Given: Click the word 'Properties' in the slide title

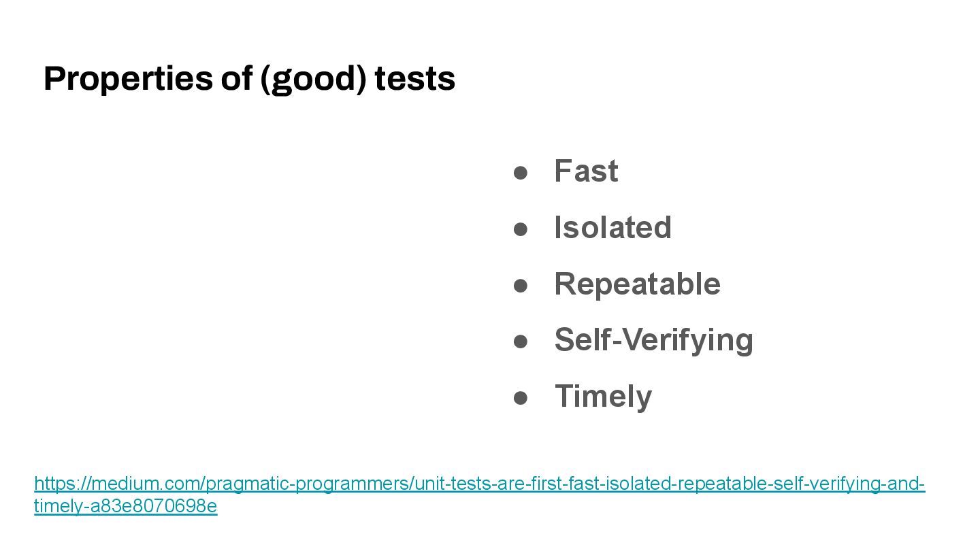Looking at the screenshot, I should click(128, 80).
